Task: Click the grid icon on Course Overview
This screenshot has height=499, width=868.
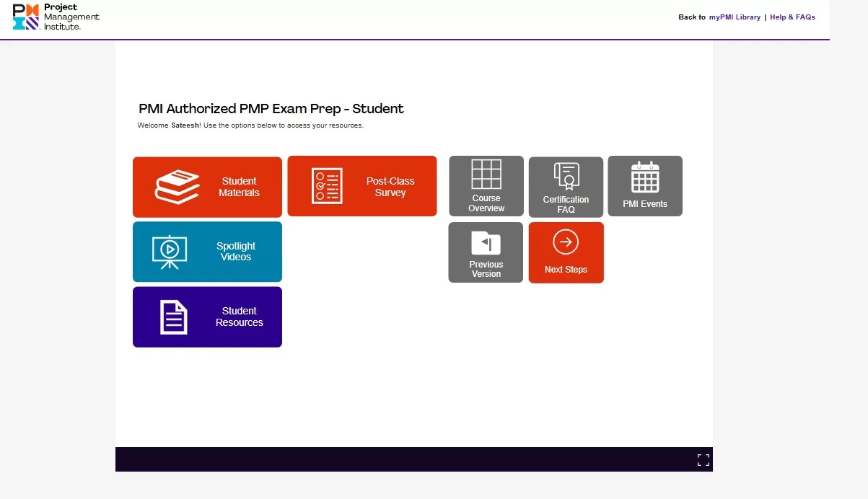Action: click(486, 174)
